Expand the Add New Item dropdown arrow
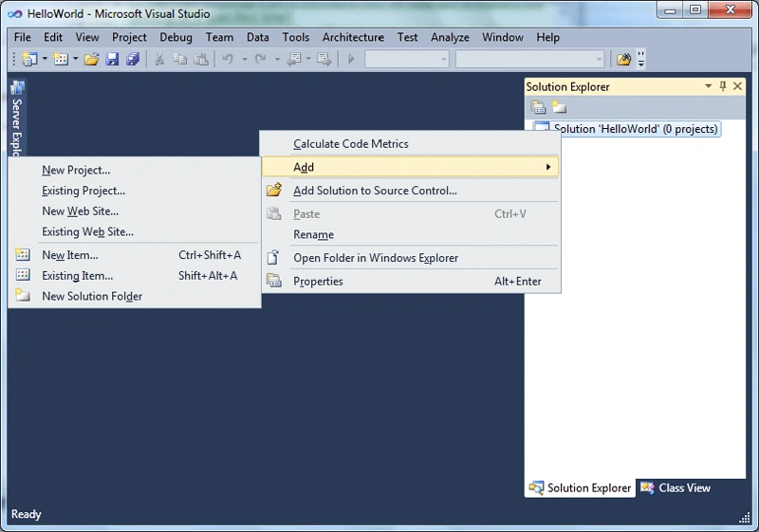Screen dimensions: 759x532 tap(76, 59)
